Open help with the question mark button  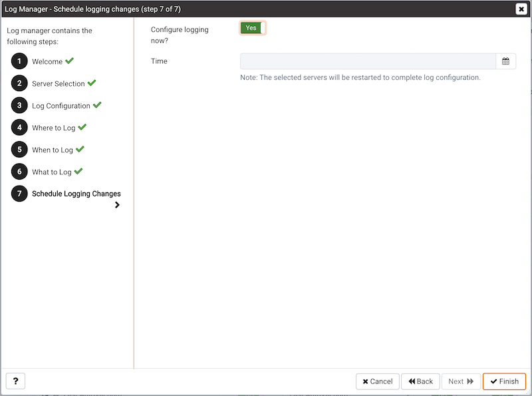pos(15,381)
